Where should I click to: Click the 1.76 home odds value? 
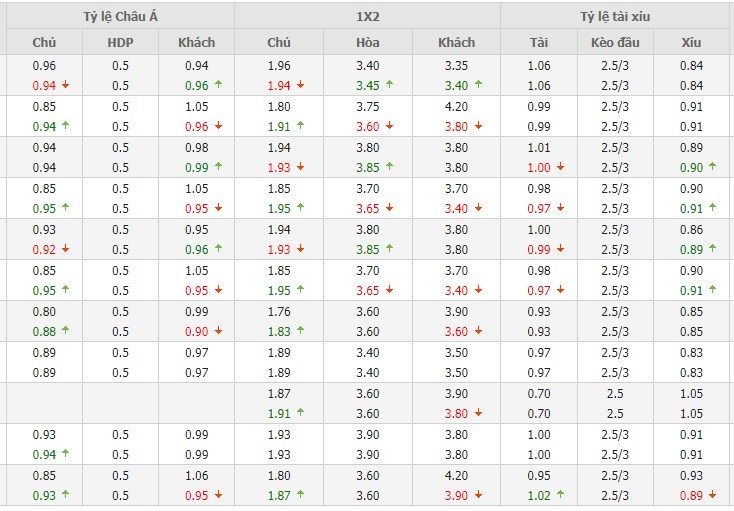pyautogui.click(x=279, y=312)
